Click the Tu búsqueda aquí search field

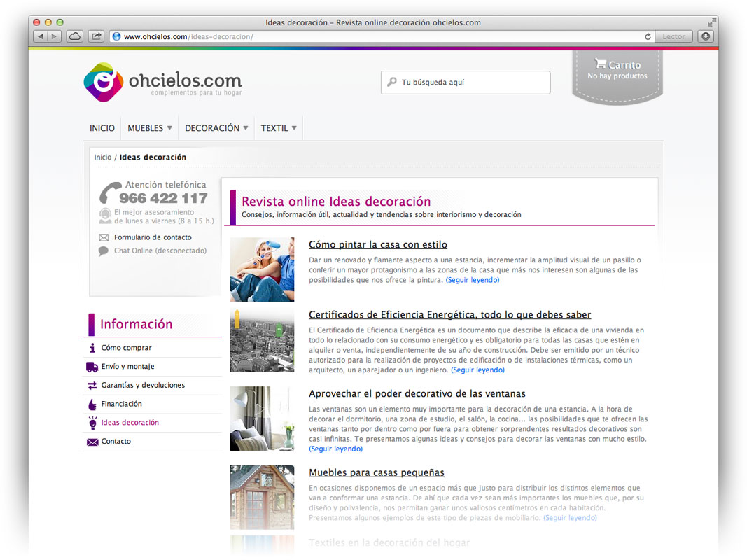(x=466, y=83)
